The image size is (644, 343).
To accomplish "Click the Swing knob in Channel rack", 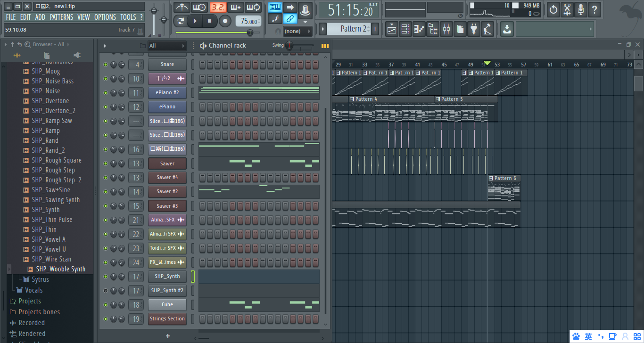I will pos(289,46).
